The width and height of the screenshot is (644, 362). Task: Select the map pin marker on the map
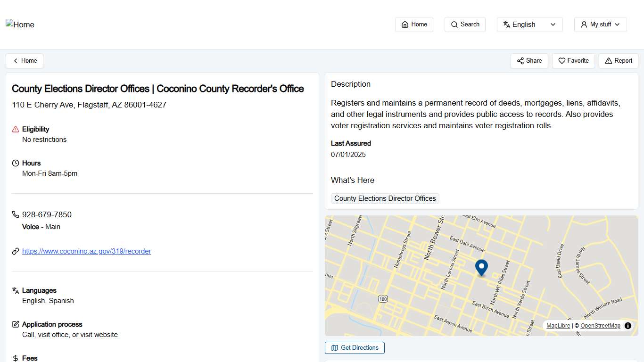(481, 268)
